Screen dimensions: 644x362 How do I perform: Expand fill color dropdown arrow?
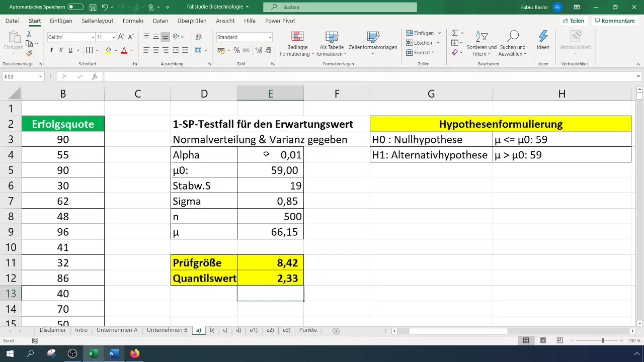(x=115, y=50)
